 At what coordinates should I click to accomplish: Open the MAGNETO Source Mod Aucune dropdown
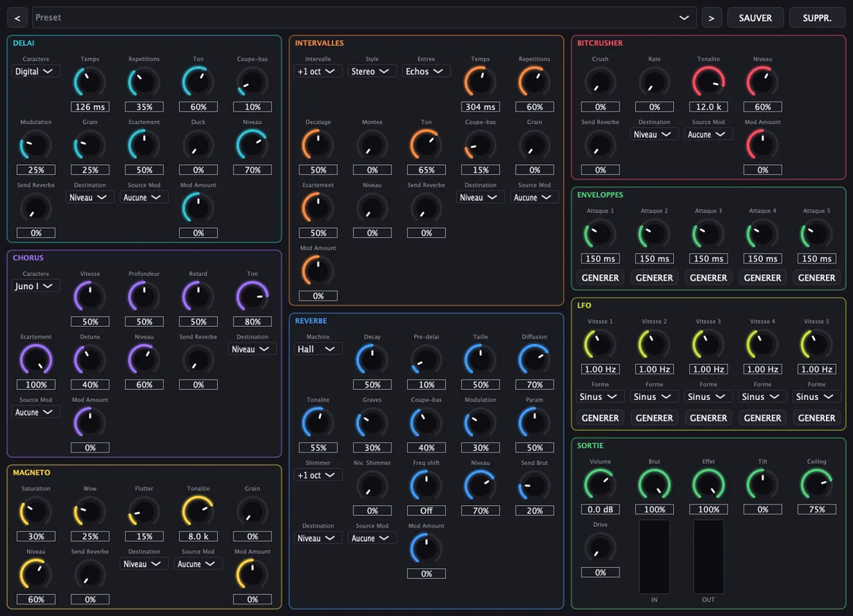[x=198, y=564]
